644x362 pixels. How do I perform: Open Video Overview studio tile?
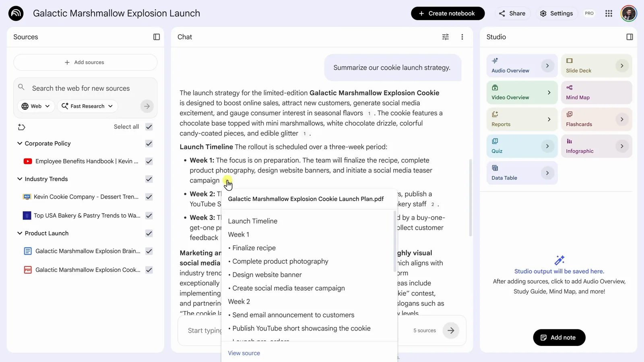click(x=522, y=93)
